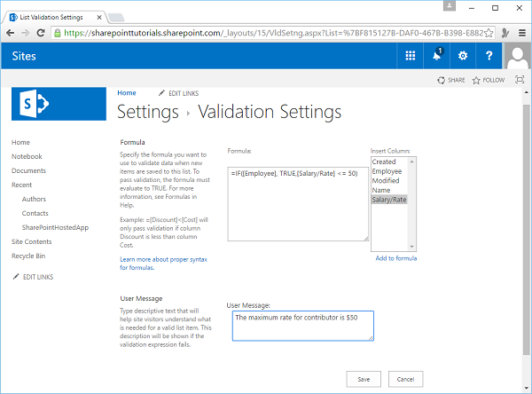Click the Add to formula link
This screenshot has width=532, height=394.
click(395, 258)
